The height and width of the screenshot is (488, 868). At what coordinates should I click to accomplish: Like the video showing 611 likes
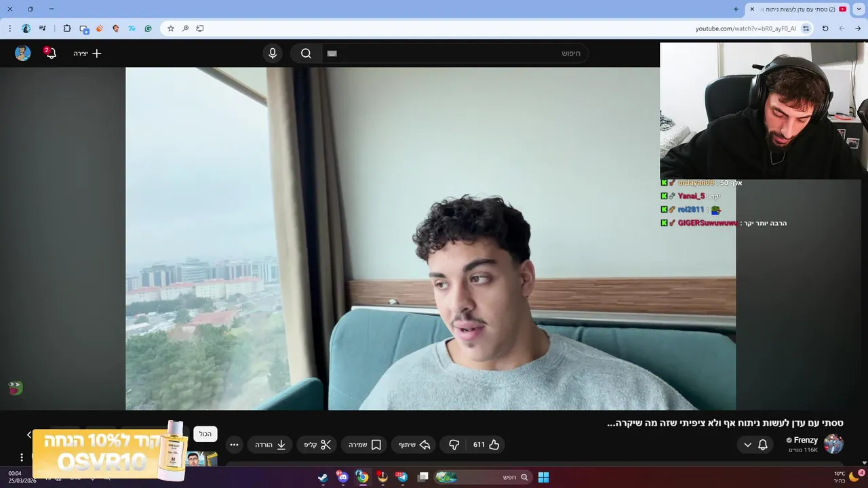[486, 445]
